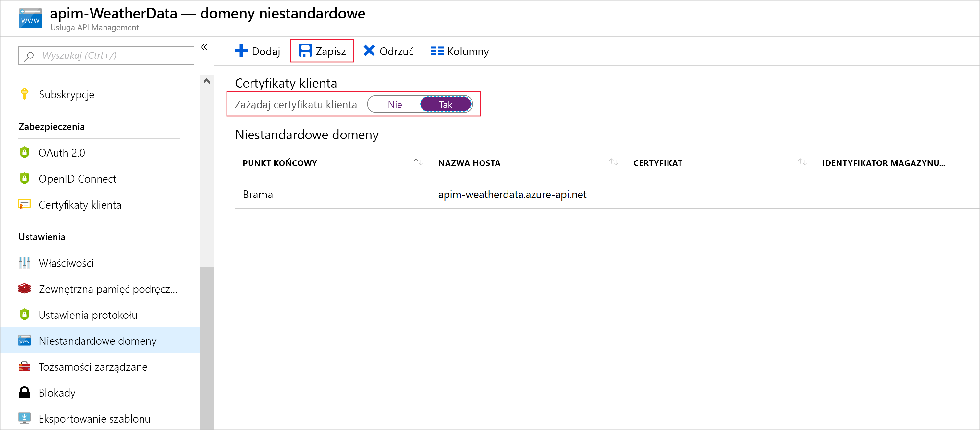Click the OAuth 2.0 shield icon

tap(24, 152)
